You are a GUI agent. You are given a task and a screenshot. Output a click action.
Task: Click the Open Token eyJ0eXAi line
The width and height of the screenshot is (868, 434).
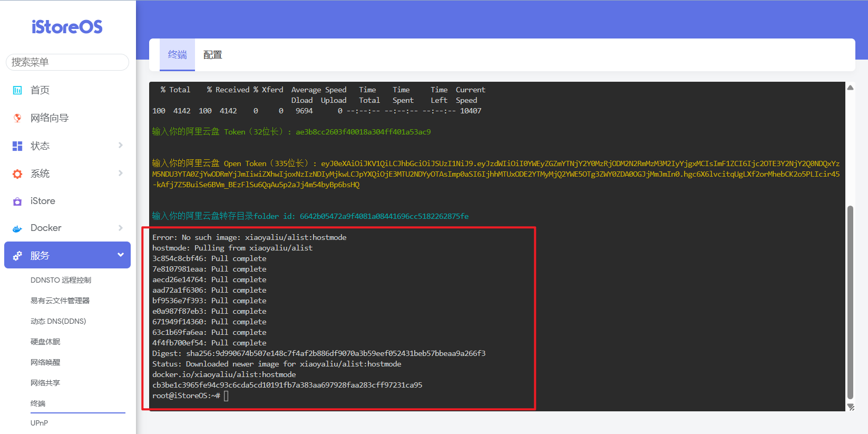[496, 174]
